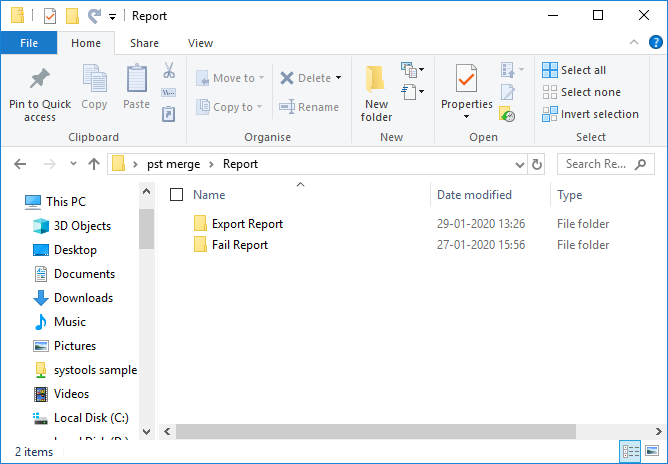Click the Edit icon in Open group

(x=507, y=92)
